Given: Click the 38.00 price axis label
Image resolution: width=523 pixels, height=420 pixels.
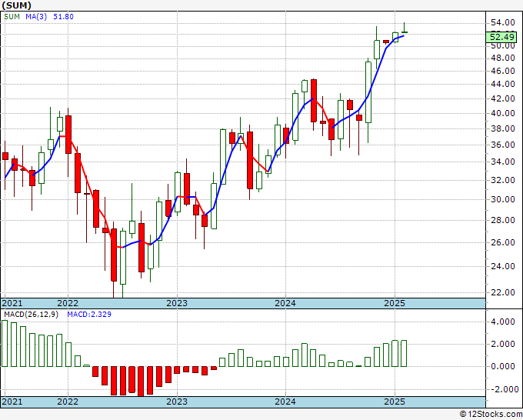Looking at the screenshot, I should tap(503, 128).
